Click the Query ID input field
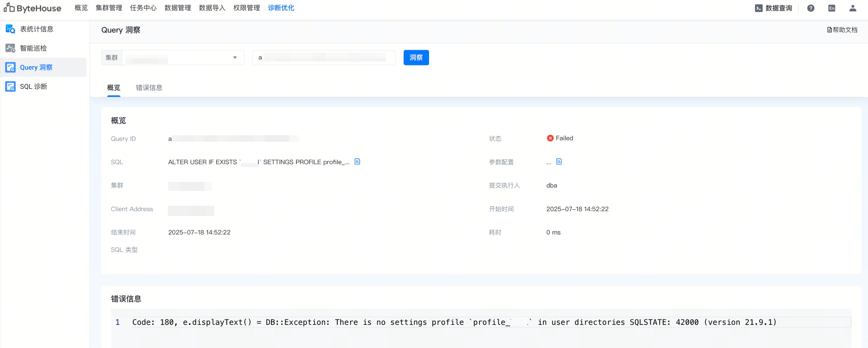 click(x=323, y=58)
